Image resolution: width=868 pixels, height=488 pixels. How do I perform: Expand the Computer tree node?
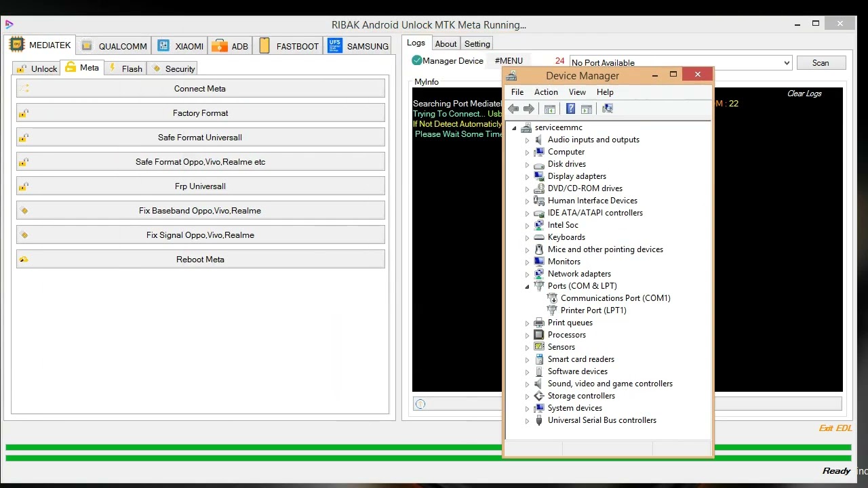[x=527, y=152]
